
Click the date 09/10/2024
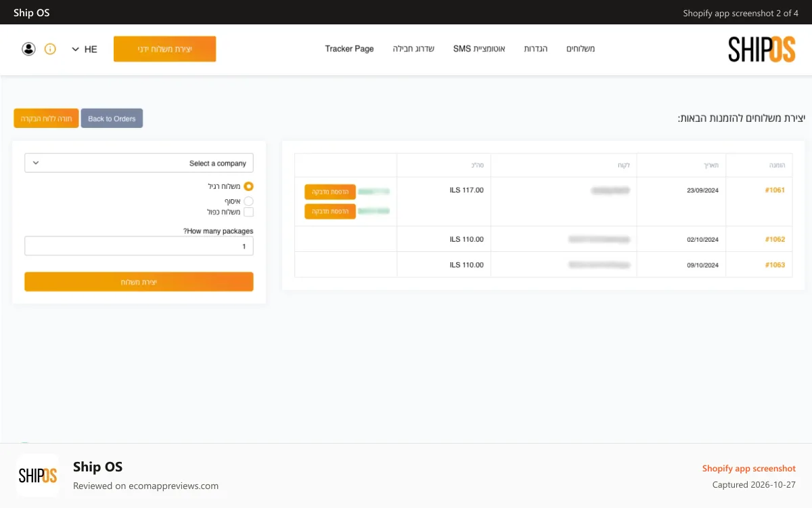[x=702, y=266]
